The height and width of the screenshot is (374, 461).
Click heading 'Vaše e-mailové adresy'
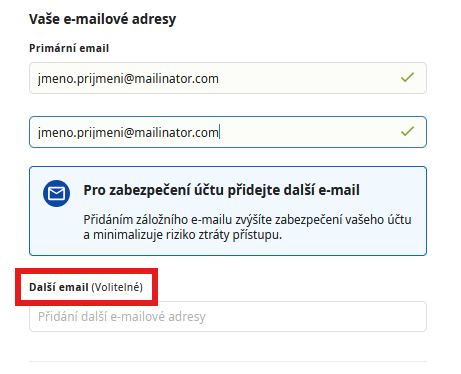[x=102, y=19]
